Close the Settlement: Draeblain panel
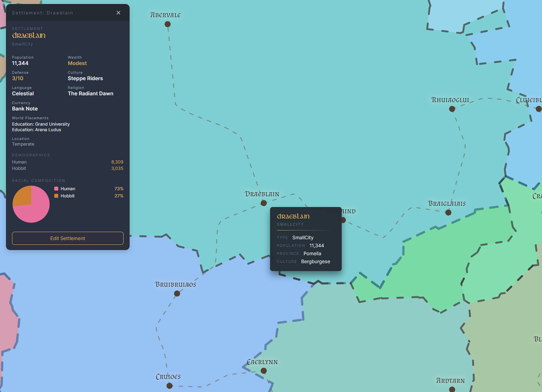 click(x=118, y=13)
